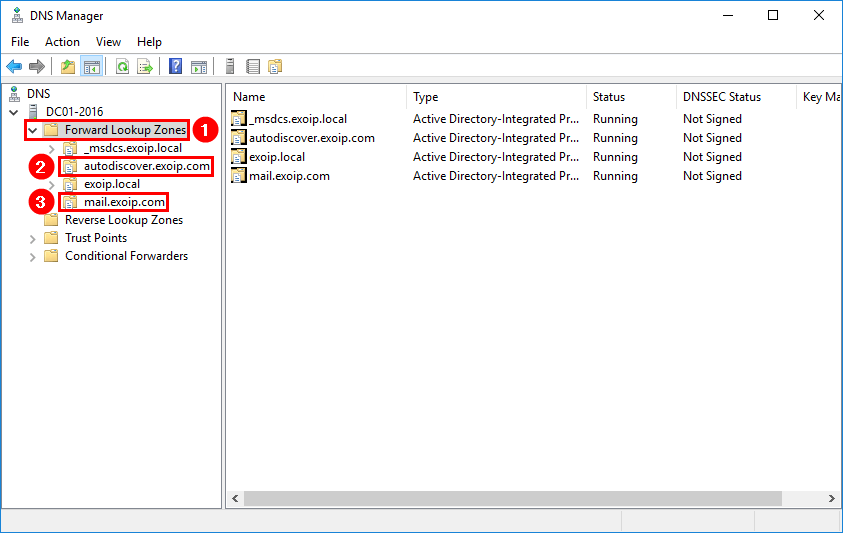Click the Refresh toolbar icon
The image size is (843, 533).
point(123,67)
